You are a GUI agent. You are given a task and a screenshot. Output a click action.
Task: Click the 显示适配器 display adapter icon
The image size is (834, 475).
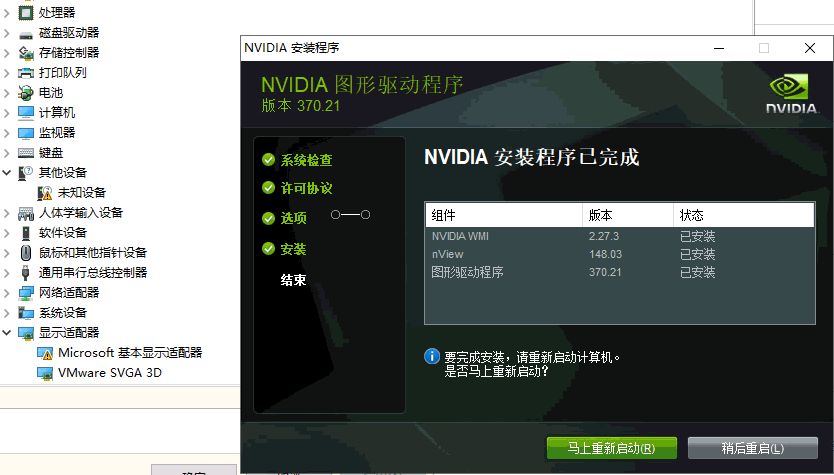pos(26,333)
